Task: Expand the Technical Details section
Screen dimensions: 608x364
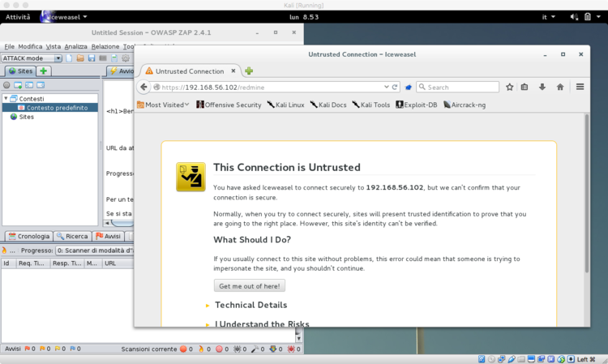Action: click(250, 305)
